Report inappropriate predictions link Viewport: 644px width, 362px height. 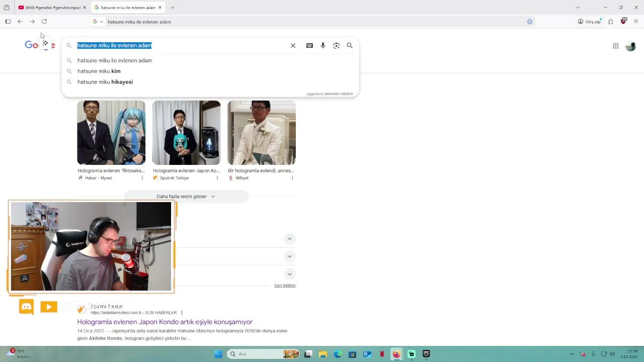(x=330, y=94)
